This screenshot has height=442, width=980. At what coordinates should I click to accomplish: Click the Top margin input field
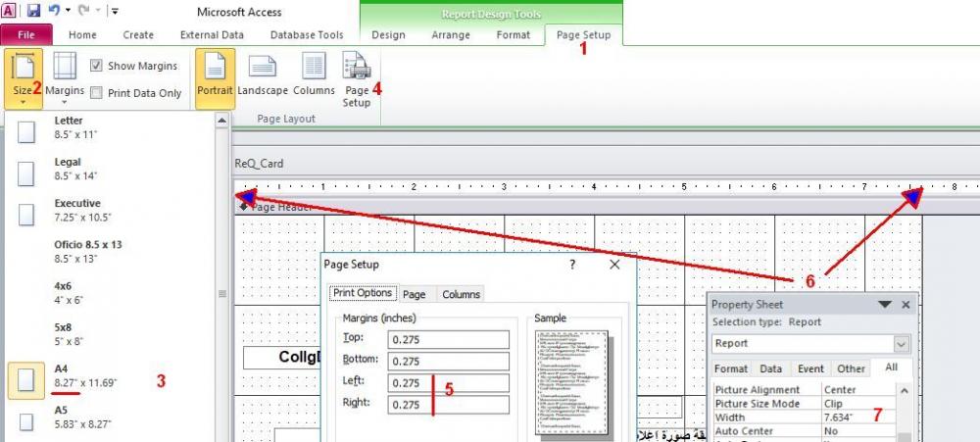[448, 339]
